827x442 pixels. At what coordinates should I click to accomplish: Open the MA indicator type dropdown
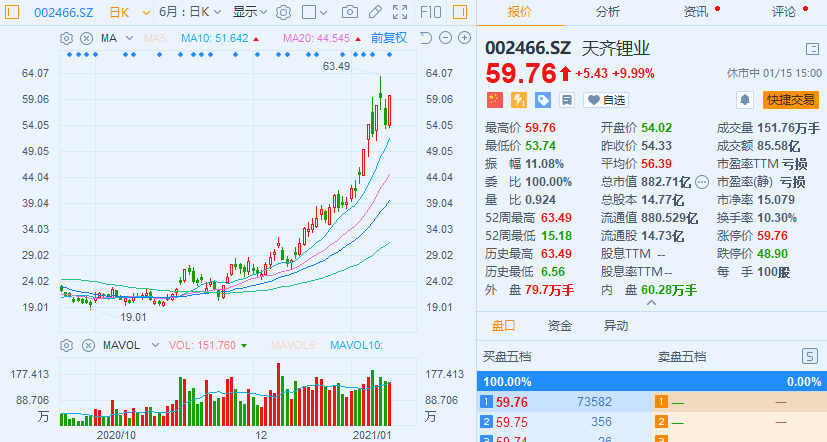click(129, 39)
